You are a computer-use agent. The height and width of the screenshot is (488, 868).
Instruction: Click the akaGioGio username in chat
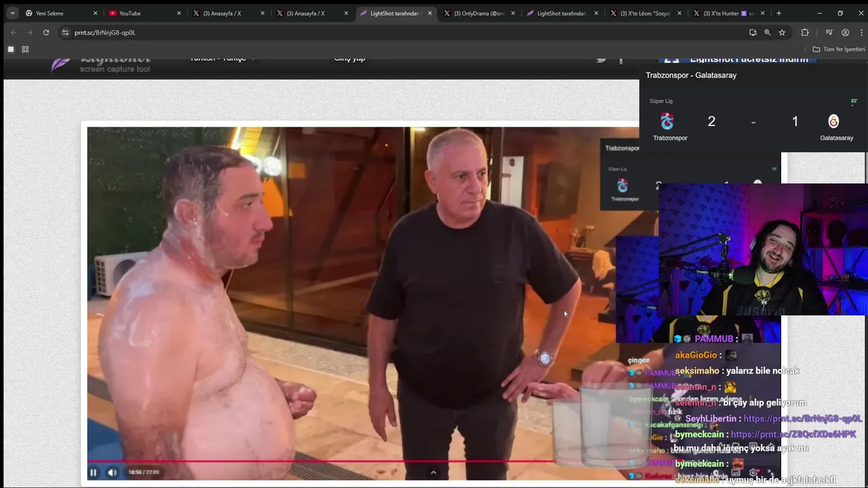pos(696,355)
